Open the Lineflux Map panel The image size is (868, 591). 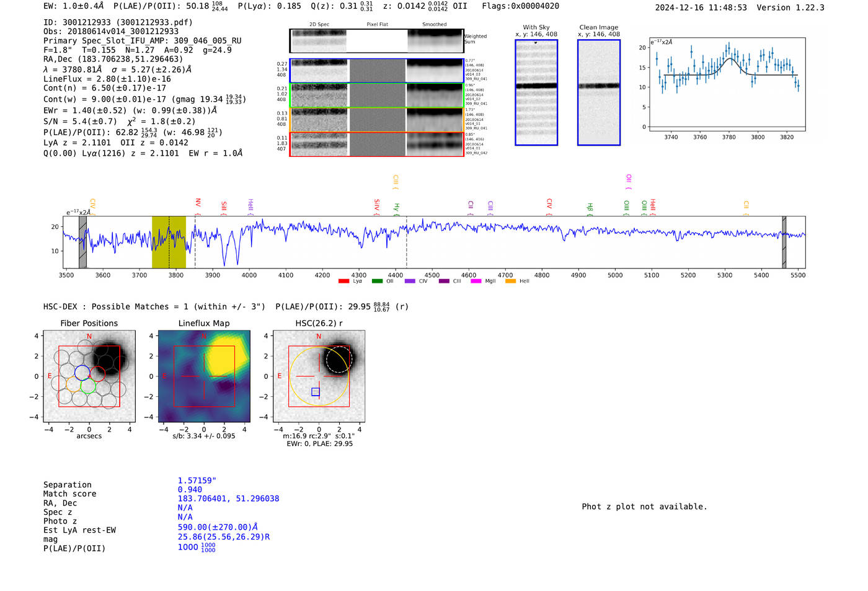pyautogui.click(x=204, y=376)
